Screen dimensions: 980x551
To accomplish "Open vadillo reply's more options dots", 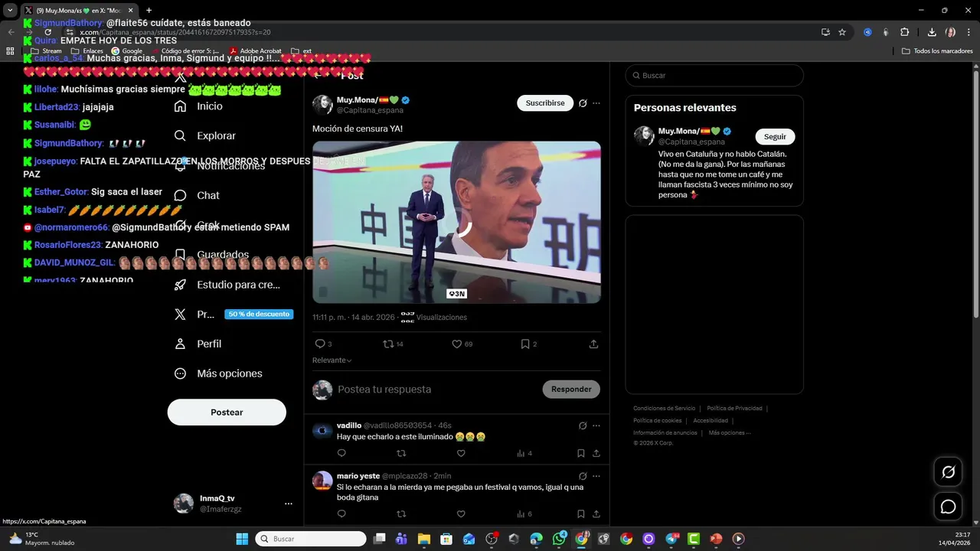I will [x=596, y=425].
